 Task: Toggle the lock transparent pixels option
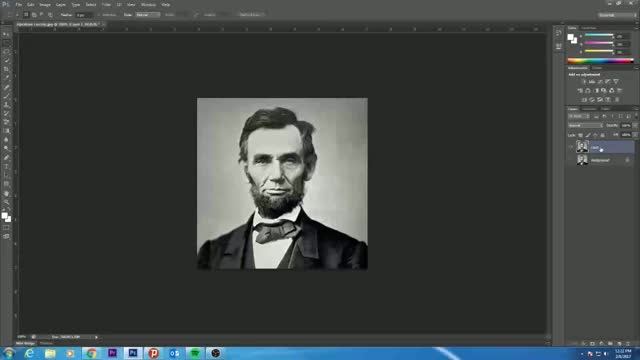pyautogui.click(x=580, y=135)
